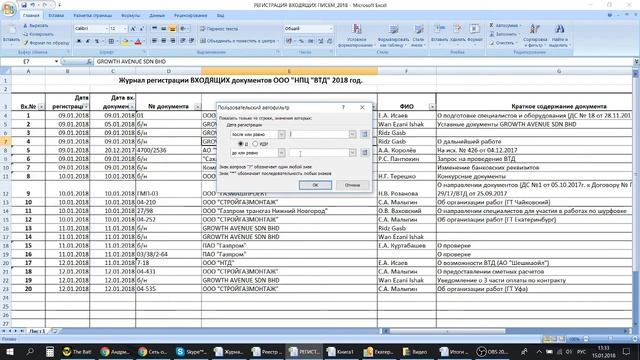Image resolution: width=640 pixels, height=360 pixels.
Task: Open font color picker
Action: 139,41
